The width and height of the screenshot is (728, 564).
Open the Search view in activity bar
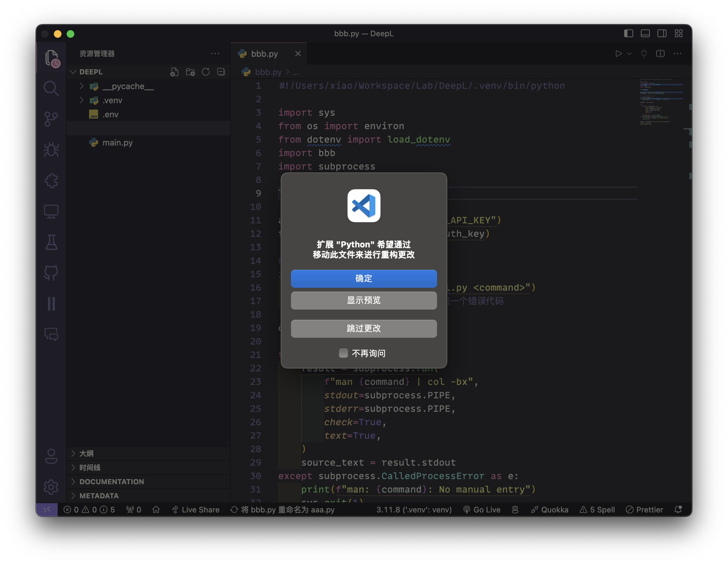pyautogui.click(x=51, y=88)
